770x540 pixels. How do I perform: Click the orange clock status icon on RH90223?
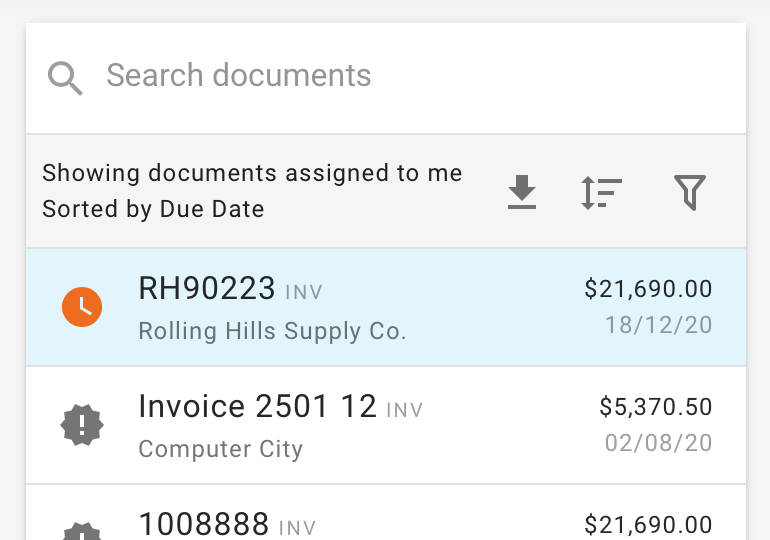tap(82, 307)
